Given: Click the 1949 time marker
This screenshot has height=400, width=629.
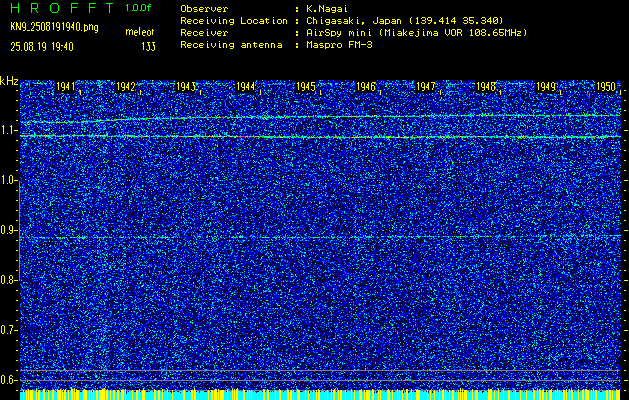Looking at the screenshot, I should coord(546,87).
